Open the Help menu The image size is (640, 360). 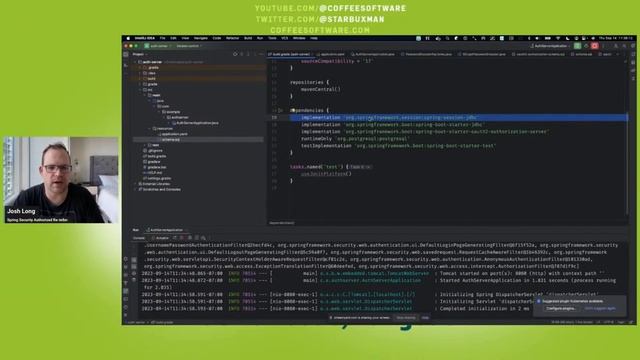tap(313, 38)
